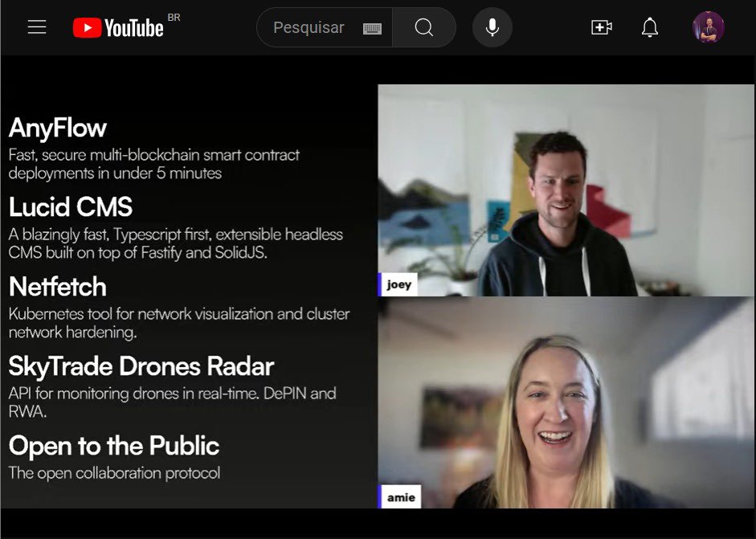The height and width of the screenshot is (539, 756).
Task: Open the create video icon
Action: click(x=602, y=27)
